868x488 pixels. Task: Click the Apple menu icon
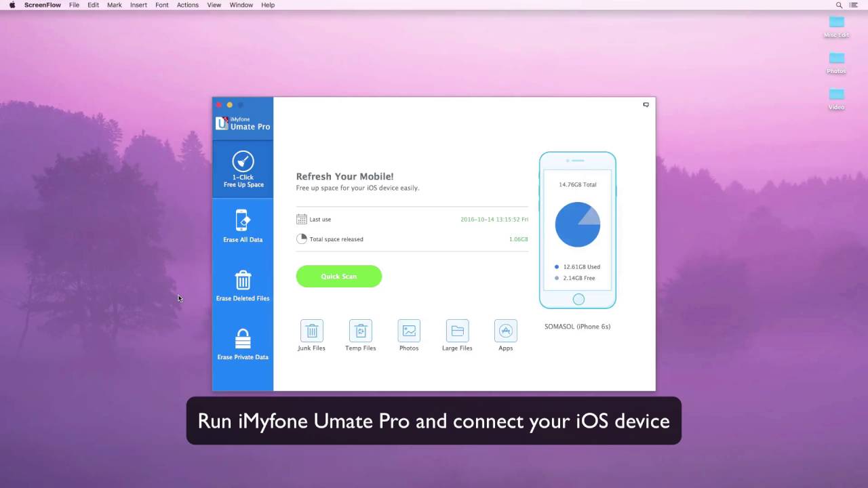(12, 5)
